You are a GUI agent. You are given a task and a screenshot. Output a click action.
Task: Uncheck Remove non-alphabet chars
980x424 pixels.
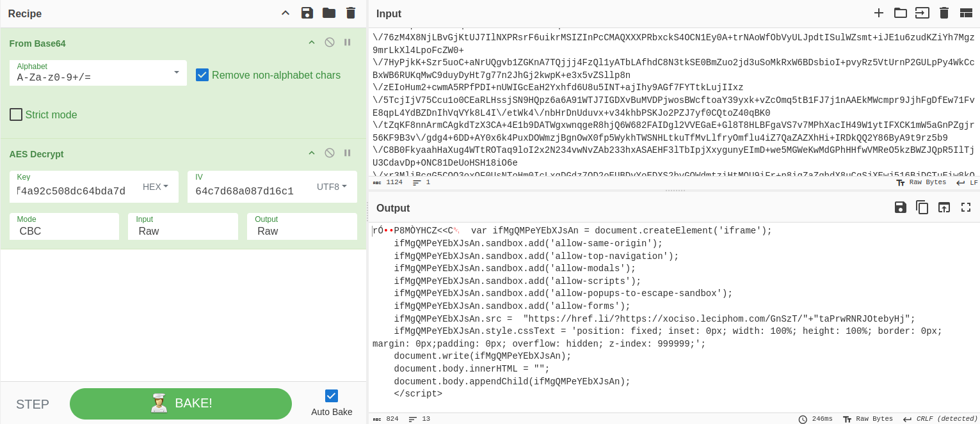(x=202, y=75)
